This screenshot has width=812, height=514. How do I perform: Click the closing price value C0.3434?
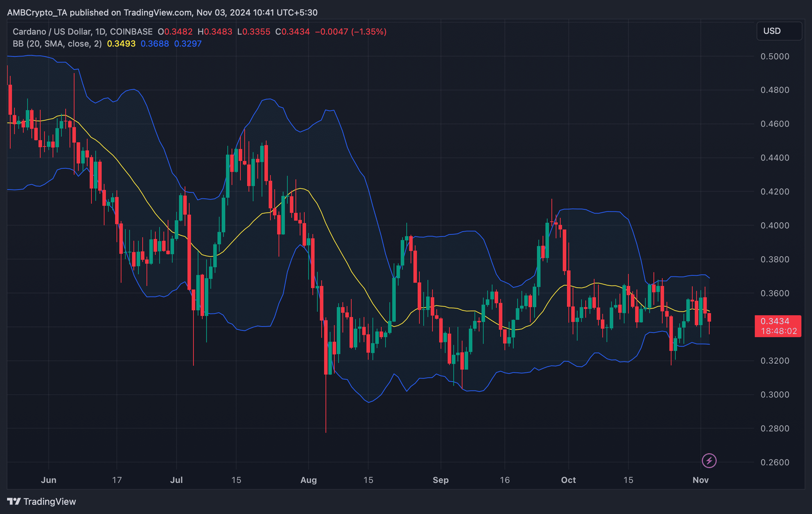point(293,32)
